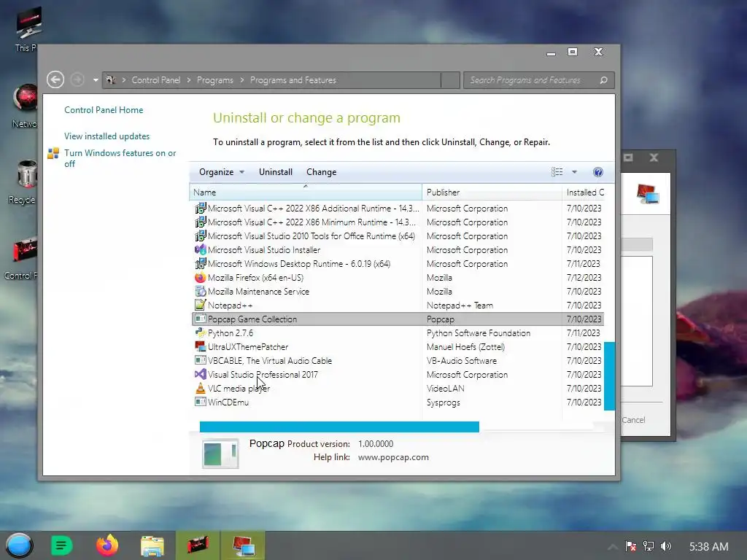747x560 pixels.
Task: Show hidden tray icons chevron
Action: pos(613,546)
